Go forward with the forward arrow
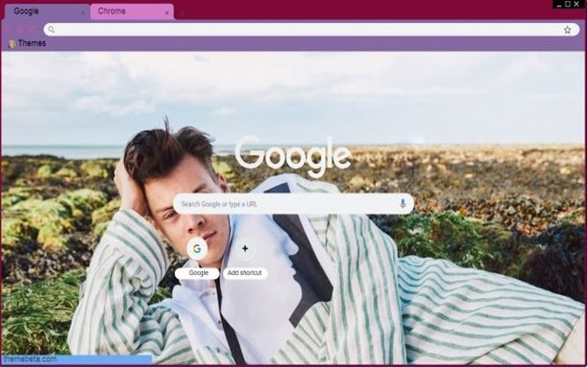The height and width of the screenshot is (368, 588). point(21,29)
